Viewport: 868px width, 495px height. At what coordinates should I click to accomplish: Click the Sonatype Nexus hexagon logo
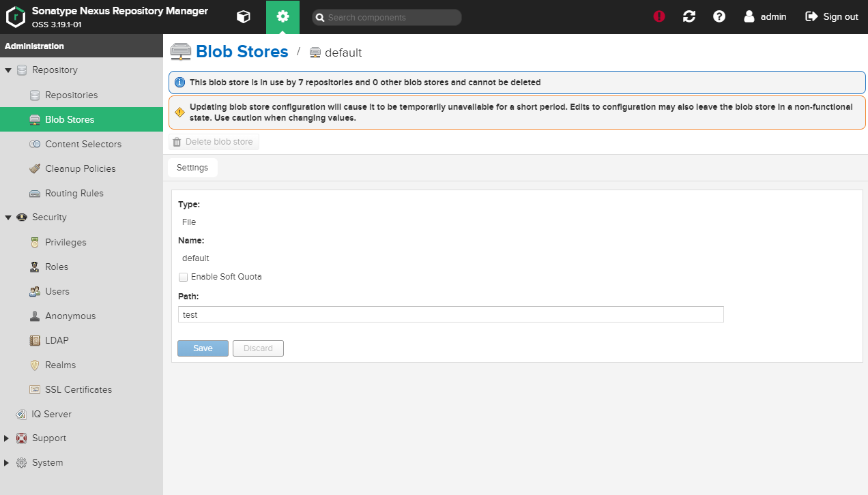point(16,17)
